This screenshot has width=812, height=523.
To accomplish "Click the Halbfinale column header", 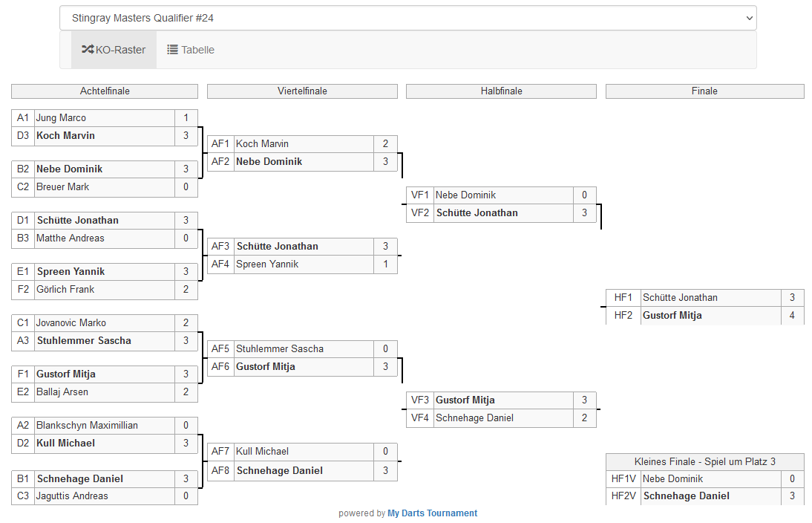I will (x=501, y=91).
